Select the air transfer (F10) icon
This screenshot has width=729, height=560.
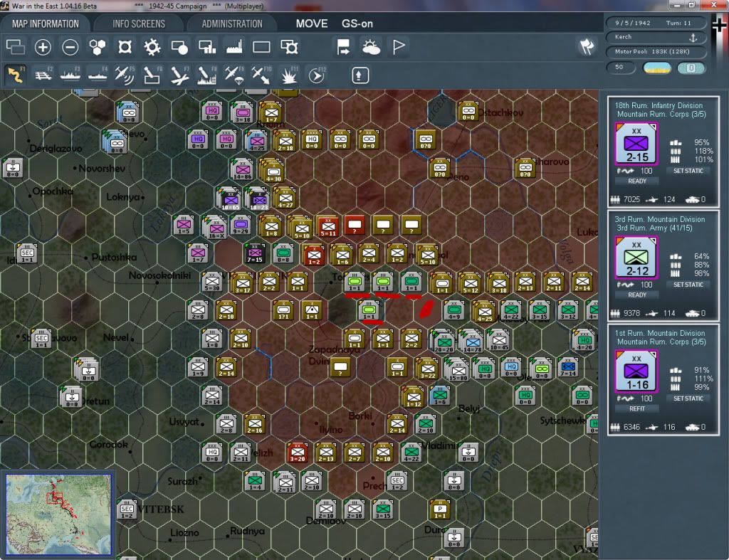[x=261, y=75]
